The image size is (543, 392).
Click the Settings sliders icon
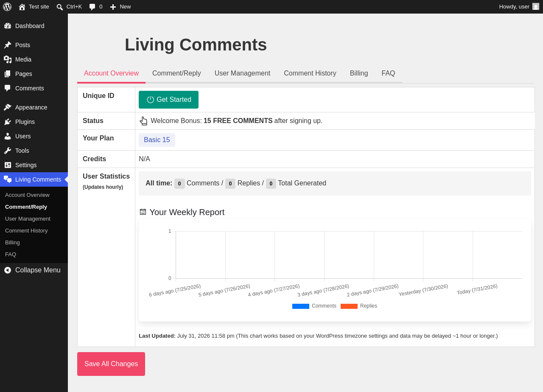[8, 165]
